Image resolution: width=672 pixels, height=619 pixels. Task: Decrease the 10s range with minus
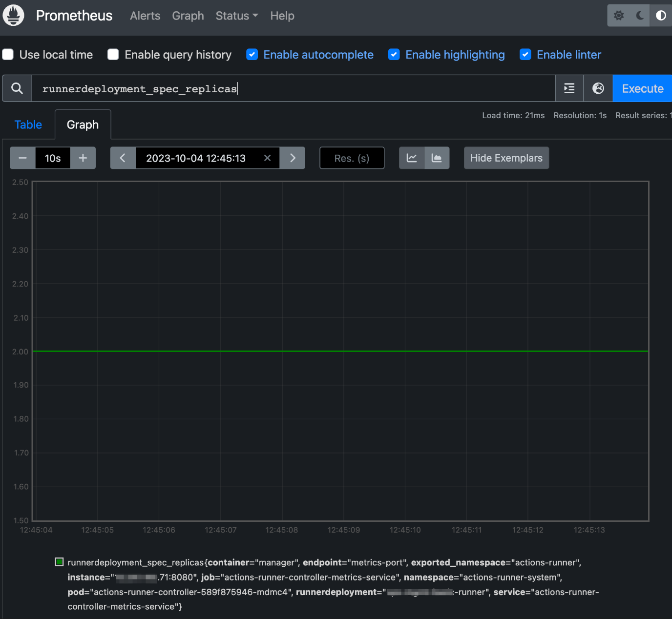22,158
